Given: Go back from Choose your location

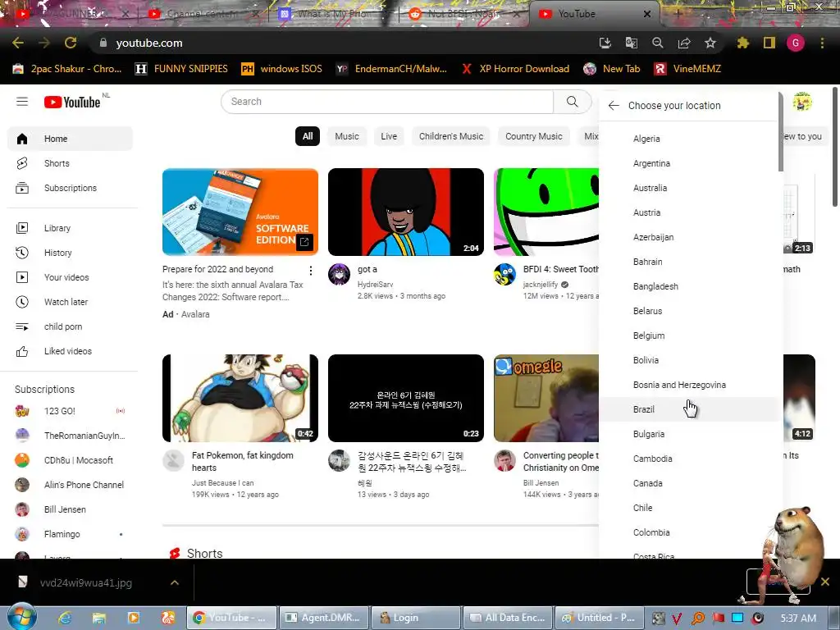Looking at the screenshot, I should (x=614, y=106).
